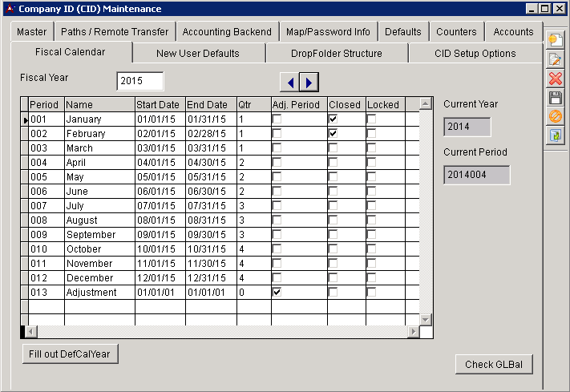Click the floppy disk save icon
570x392 pixels.
coord(556,98)
